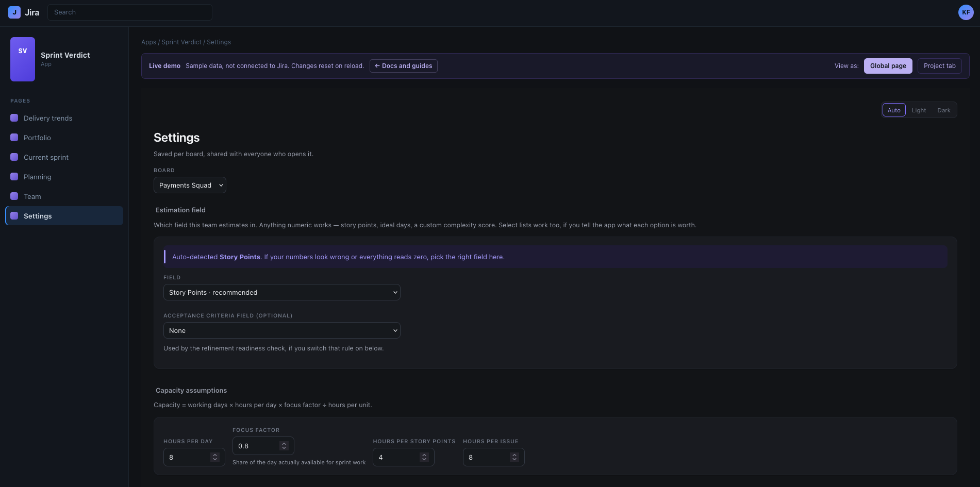Adjust the Hours per story points stepper
980x487 pixels.
tap(424, 457)
